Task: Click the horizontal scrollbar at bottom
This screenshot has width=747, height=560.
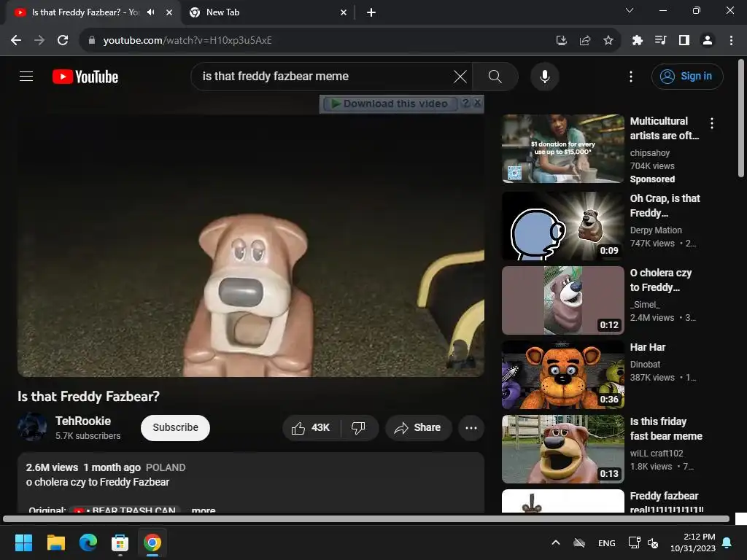Action: [366, 519]
